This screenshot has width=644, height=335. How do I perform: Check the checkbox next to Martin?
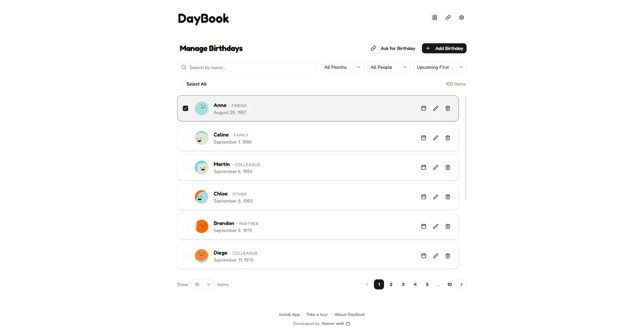pyautogui.click(x=186, y=167)
